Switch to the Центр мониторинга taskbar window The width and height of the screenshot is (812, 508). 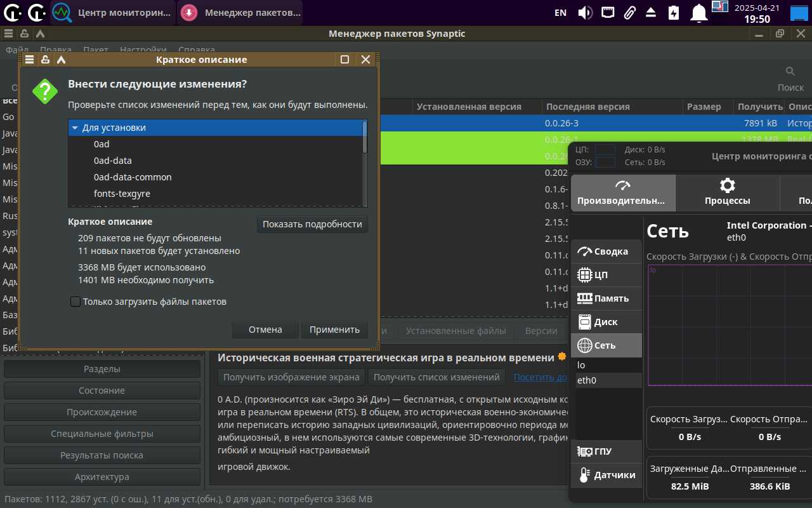(113, 12)
